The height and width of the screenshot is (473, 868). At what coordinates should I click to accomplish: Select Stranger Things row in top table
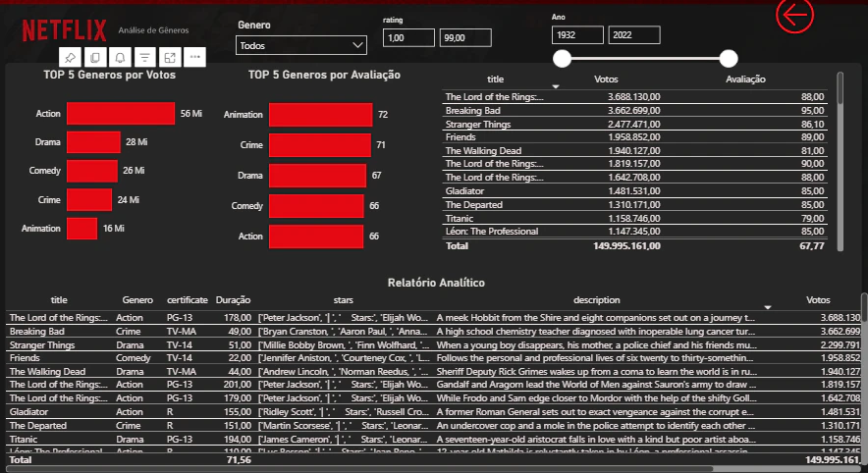[x=635, y=124]
